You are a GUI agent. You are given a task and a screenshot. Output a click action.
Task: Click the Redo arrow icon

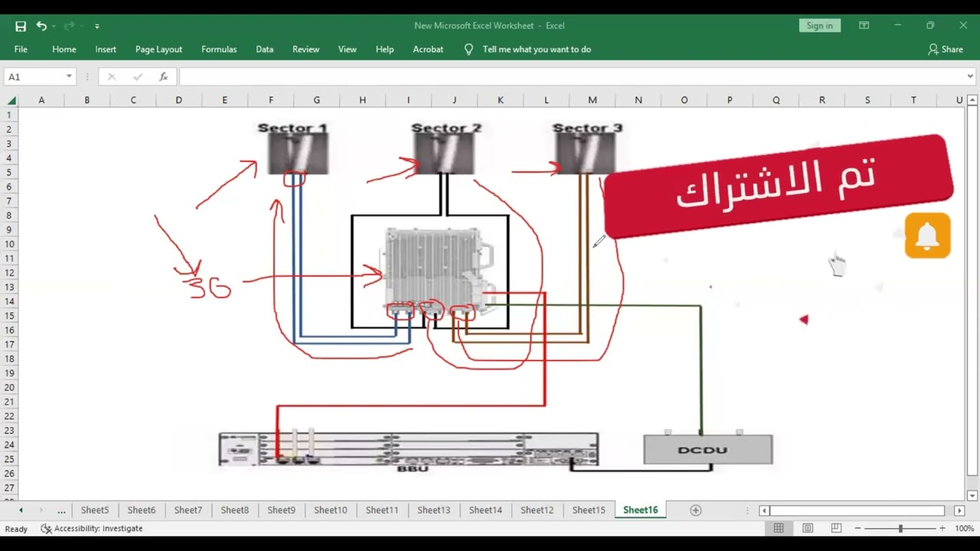pyautogui.click(x=69, y=26)
